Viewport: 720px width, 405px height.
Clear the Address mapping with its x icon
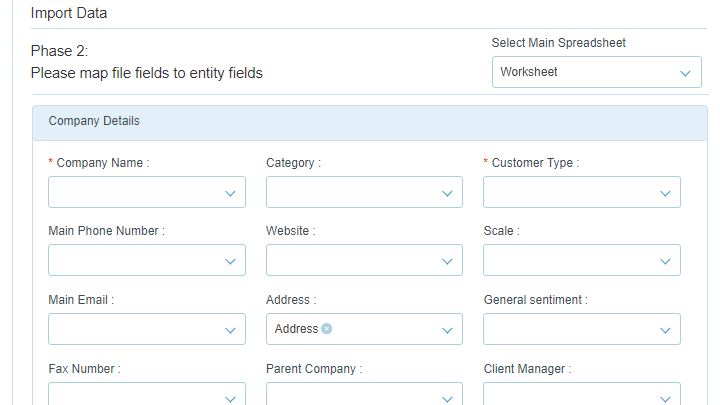tap(326, 329)
